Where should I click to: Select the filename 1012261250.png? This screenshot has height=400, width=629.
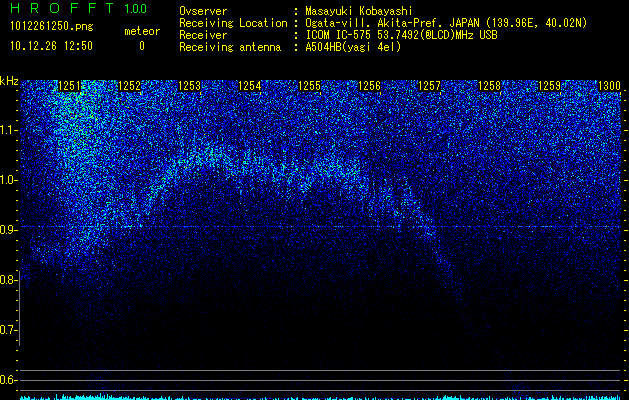tap(52, 27)
